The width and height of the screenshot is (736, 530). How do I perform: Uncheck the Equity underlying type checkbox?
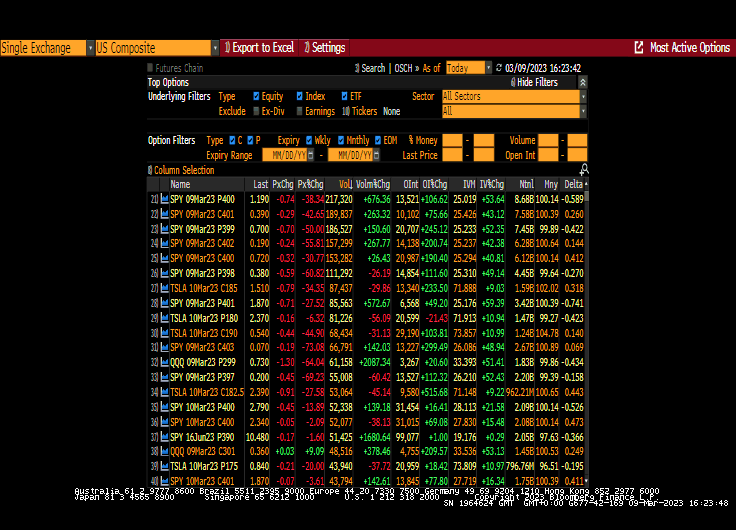(257, 97)
